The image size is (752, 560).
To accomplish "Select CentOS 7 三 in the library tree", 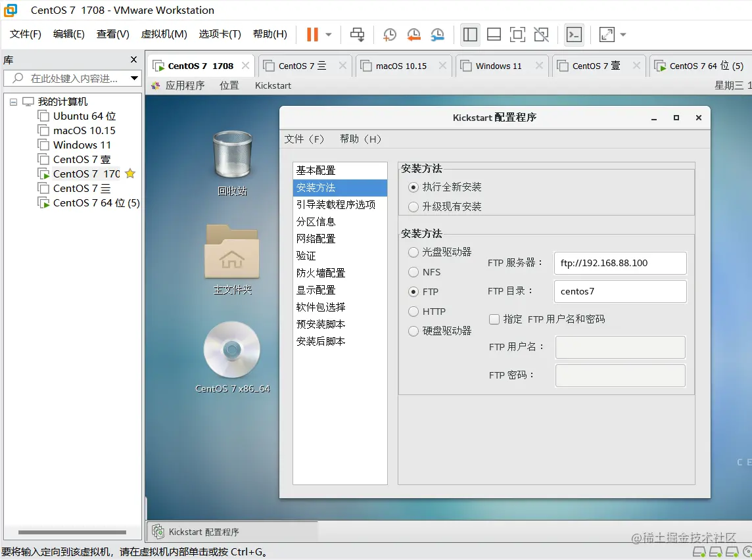I will [x=75, y=189].
